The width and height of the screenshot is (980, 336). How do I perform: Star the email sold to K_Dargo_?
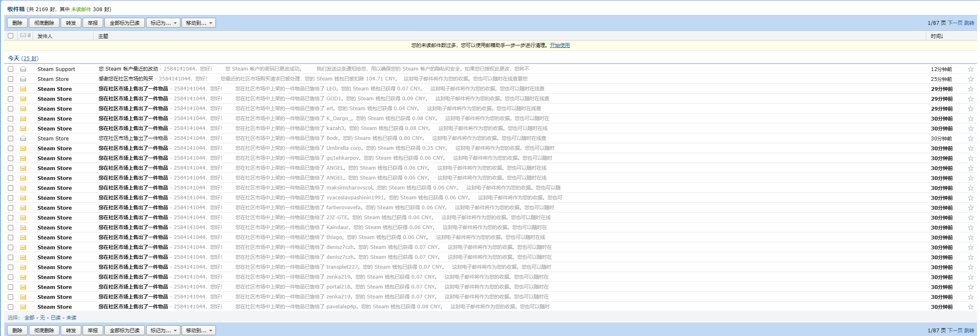coord(971,118)
